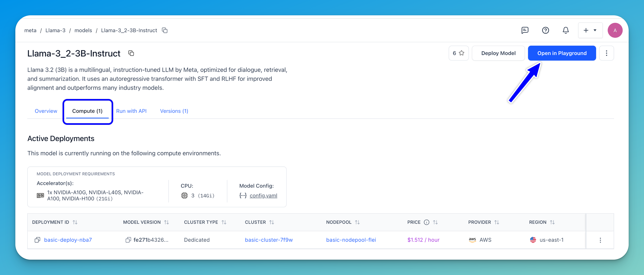Click the AWS provider logo
The height and width of the screenshot is (275, 644).
[x=472, y=240]
